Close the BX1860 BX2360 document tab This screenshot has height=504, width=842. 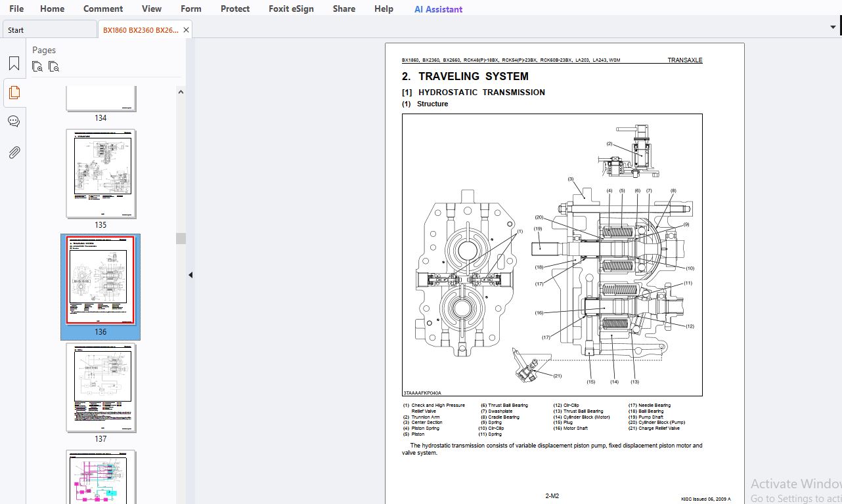point(186,30)
